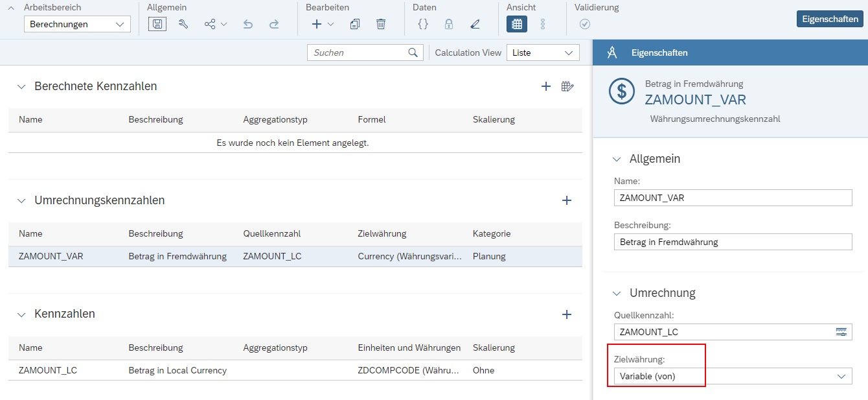Click the Eigenschaften button in the top right

[x=830, y=19]
